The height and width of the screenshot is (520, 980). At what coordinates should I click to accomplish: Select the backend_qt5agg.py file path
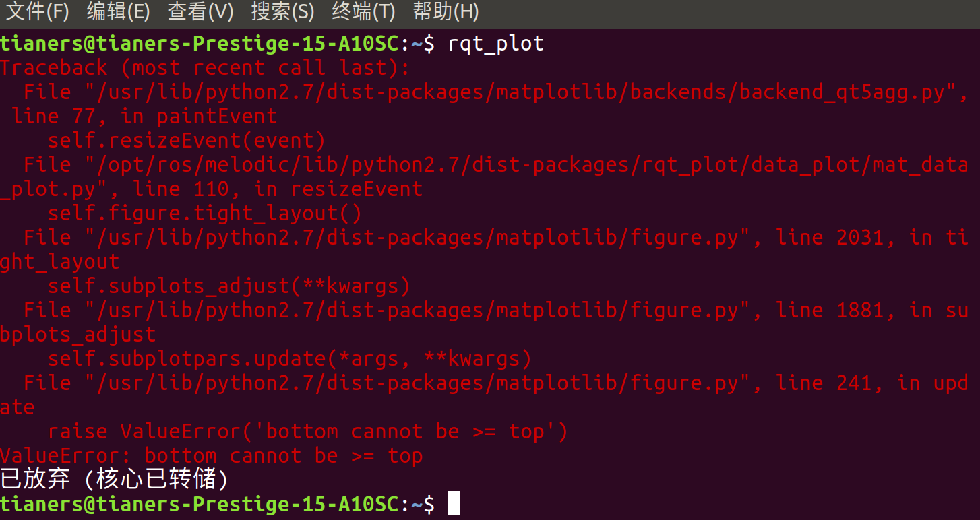pyautogui.click(x=472, y=92)
